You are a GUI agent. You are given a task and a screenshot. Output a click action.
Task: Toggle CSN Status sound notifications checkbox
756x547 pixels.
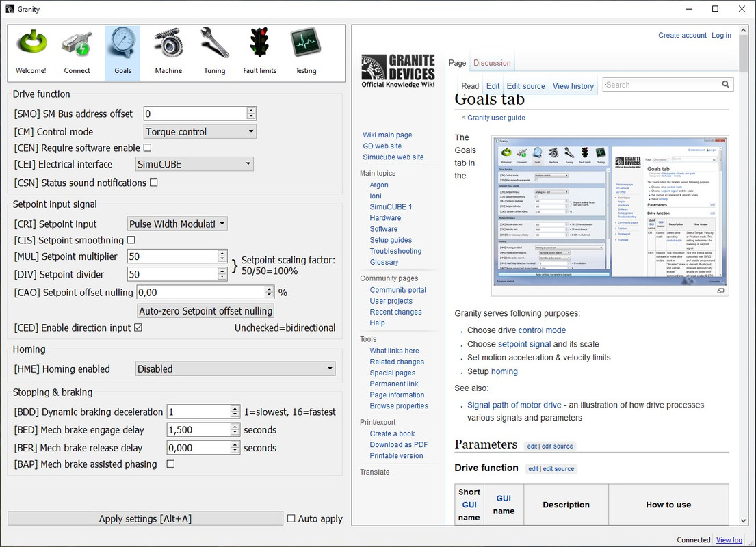point(154,183)
